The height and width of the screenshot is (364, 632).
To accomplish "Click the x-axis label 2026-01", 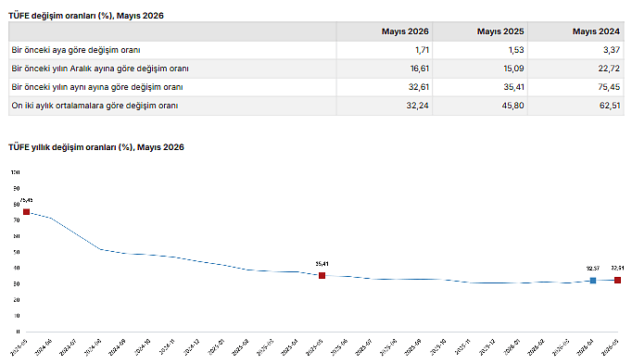I will point(512,347).
